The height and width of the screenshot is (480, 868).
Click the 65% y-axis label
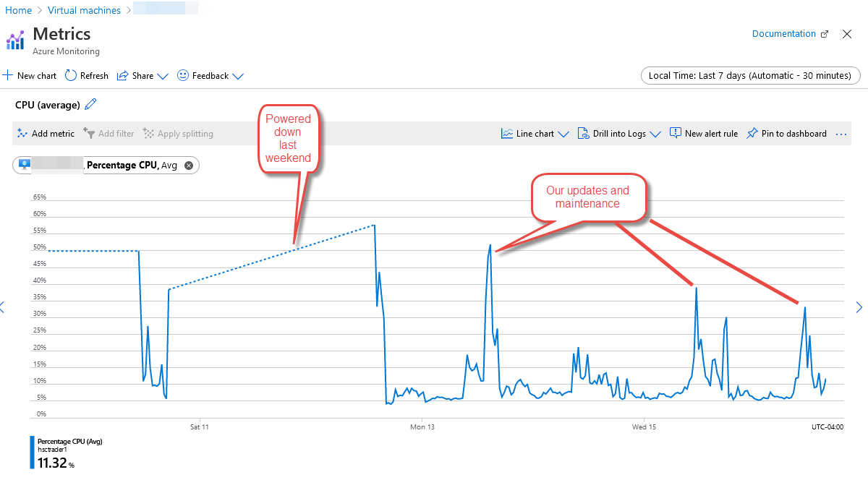click(41, 197)
